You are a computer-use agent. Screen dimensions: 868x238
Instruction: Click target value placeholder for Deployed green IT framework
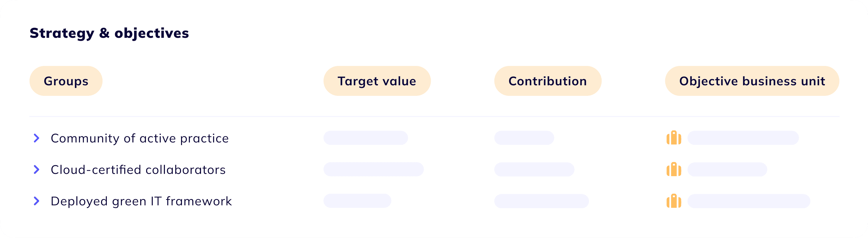357,201
